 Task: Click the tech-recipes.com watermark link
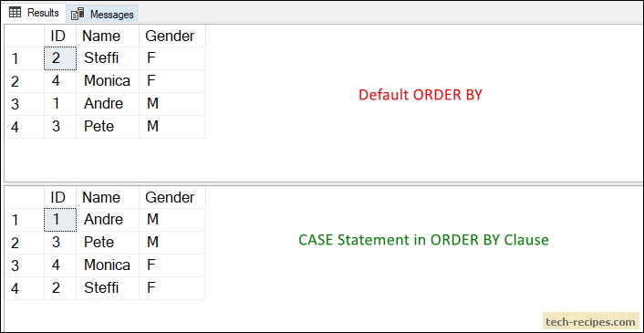(x=591, y=320)
